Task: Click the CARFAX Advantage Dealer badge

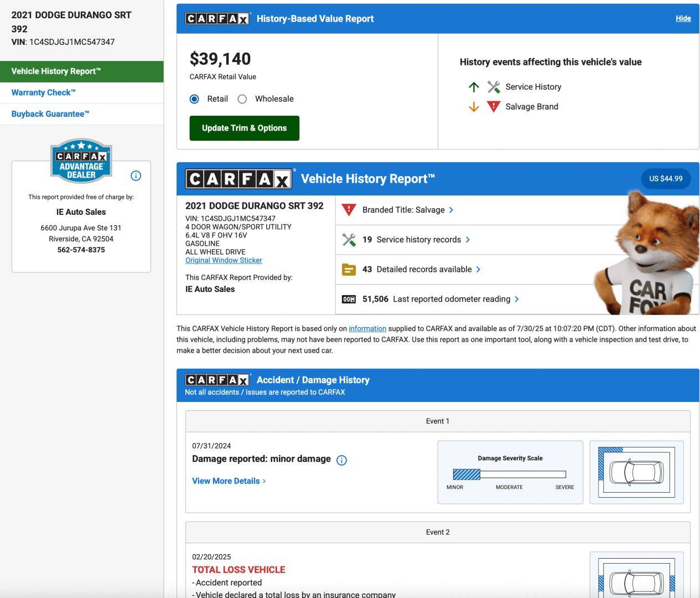Action: click(81, 161)
